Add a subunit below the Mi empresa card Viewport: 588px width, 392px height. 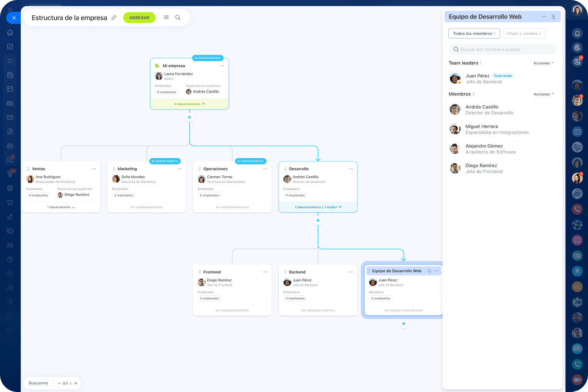pyautogui.click(x=190, y=118)
